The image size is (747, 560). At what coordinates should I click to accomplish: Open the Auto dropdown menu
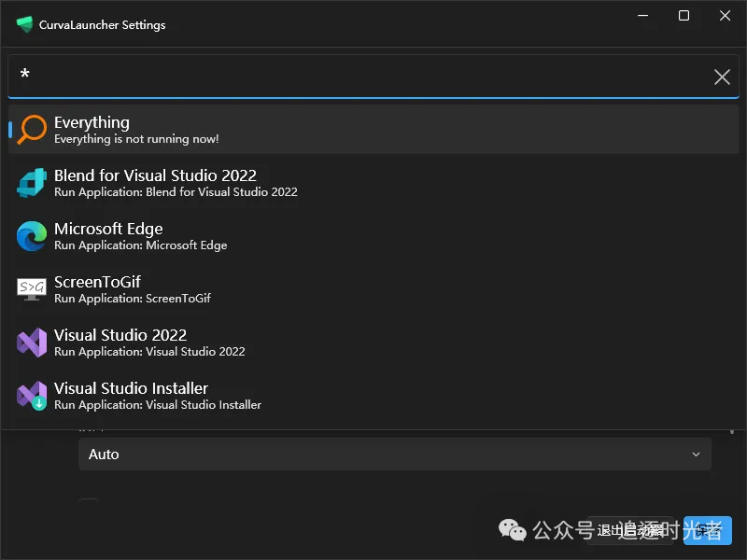(394, 455)
